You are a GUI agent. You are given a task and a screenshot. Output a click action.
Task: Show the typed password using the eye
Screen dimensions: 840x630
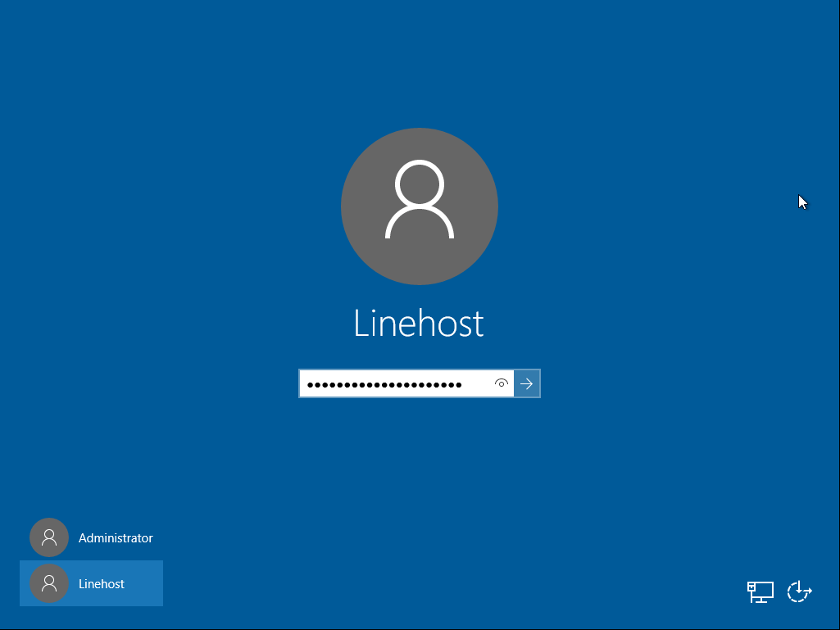502,383
